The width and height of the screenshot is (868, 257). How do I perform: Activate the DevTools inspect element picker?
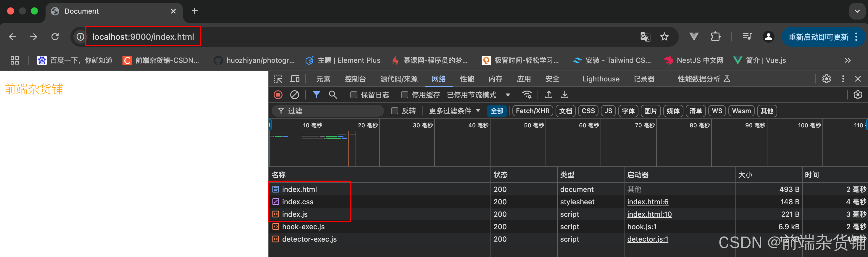coord(278,79)
